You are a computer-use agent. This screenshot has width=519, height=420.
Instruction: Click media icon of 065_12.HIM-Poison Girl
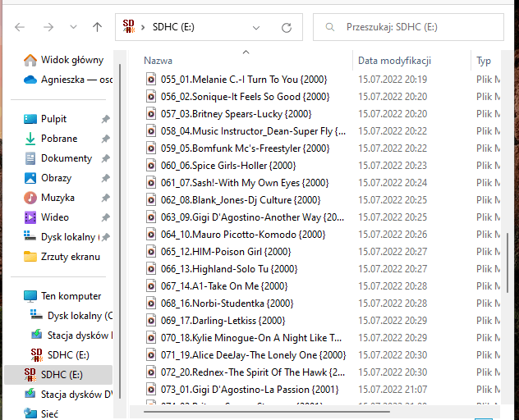point(151,251)
